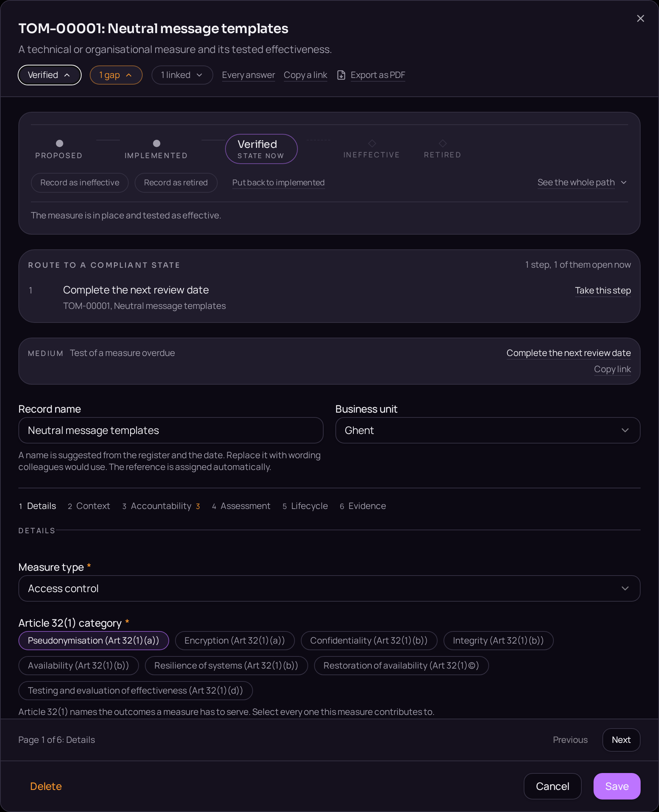The width and height of the screenshot is (659, 812).
Task: Expand See the whole path
Action: (582, 183)
